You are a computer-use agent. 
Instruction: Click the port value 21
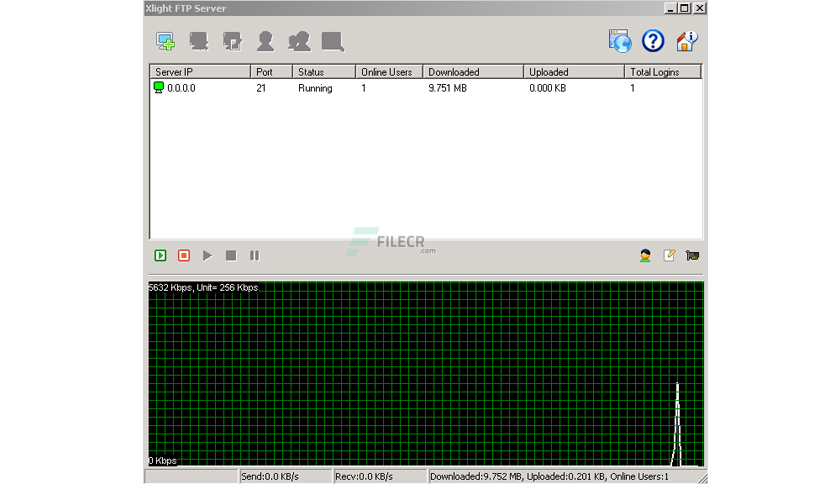coord(261,88)
